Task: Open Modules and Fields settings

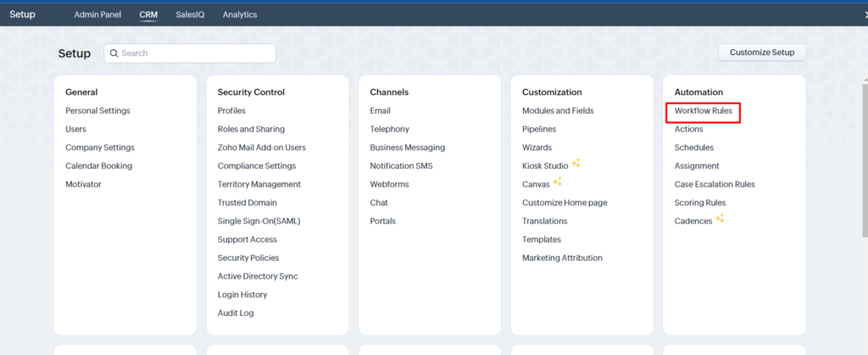Action: (x=558, y=111)
